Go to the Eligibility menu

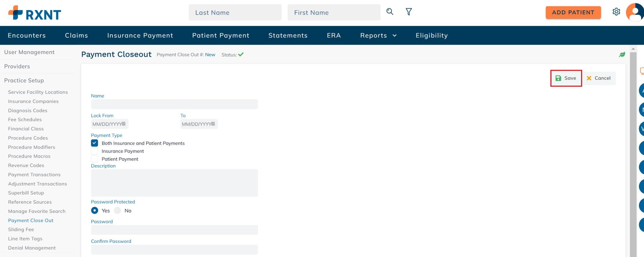click(432, 35)
